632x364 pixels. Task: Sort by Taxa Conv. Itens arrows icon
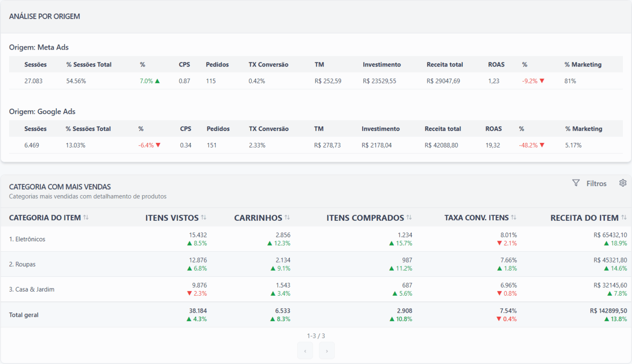pyautogui.click(x=514, y=217)
